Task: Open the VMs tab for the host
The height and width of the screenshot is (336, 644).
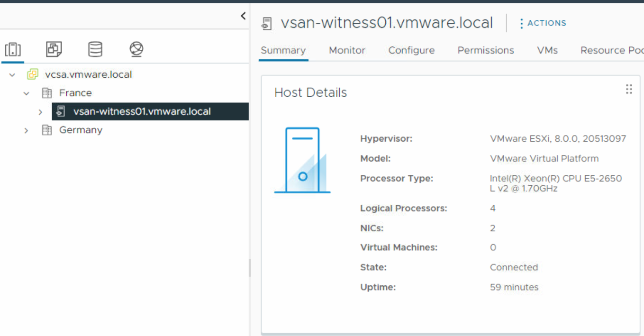Action: [x=547, y=50]
